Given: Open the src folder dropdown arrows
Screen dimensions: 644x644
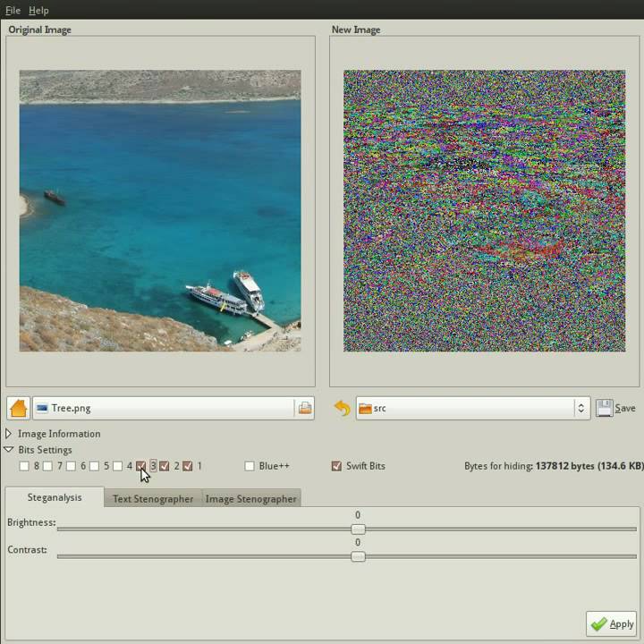Looking at the screenshot, I should click(x=580, y=408).
